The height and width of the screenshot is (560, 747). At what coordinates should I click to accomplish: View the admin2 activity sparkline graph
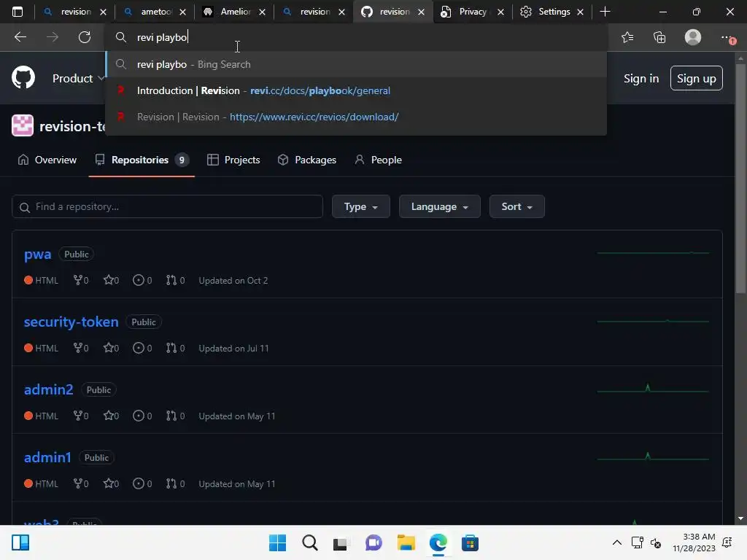pyautogui.click(x=653, y=389)
